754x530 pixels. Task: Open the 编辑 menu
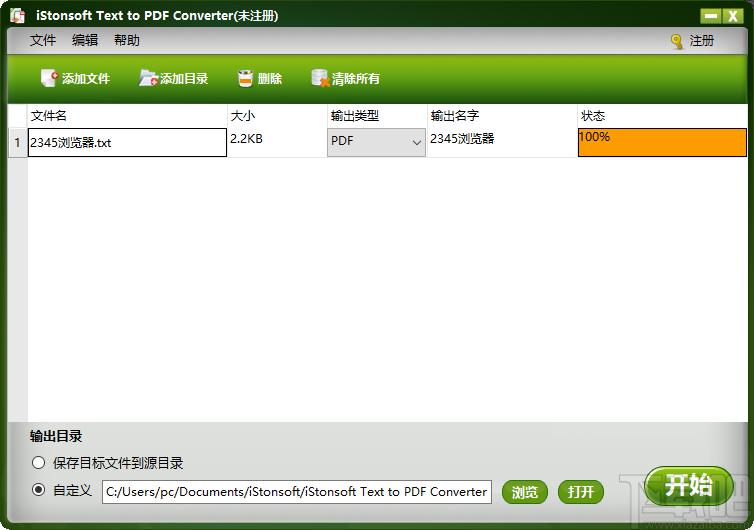click(85, 40)
